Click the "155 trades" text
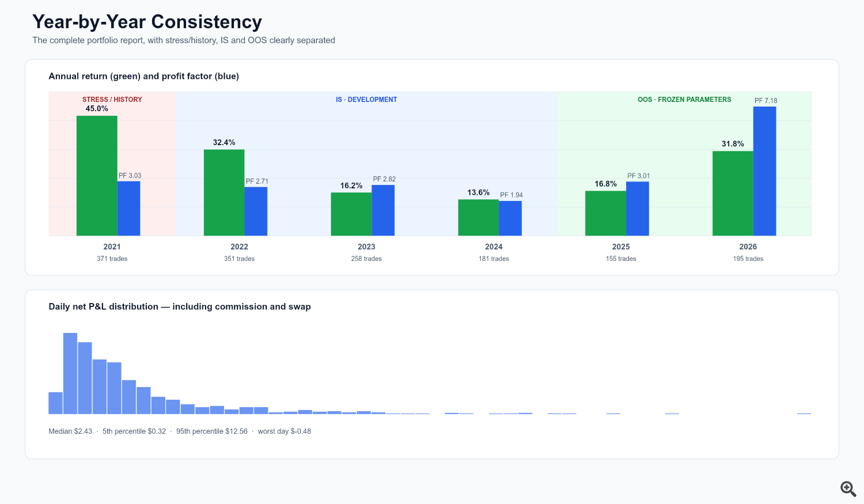 [621, 259]
